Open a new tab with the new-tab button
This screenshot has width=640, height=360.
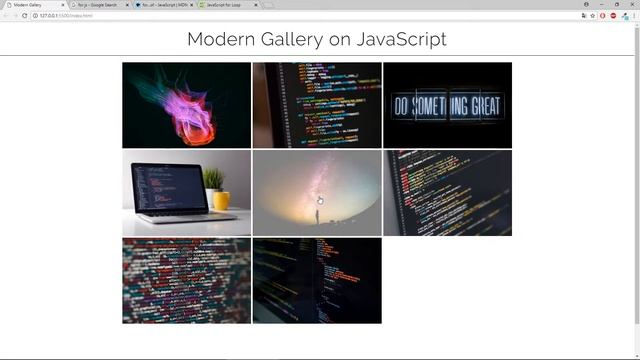(268, 5)
